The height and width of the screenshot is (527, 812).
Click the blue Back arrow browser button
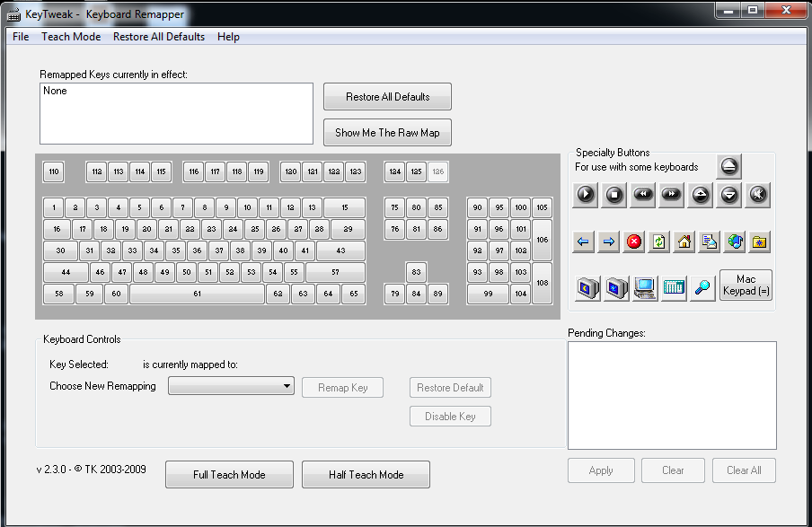click(x=583, y=242)
